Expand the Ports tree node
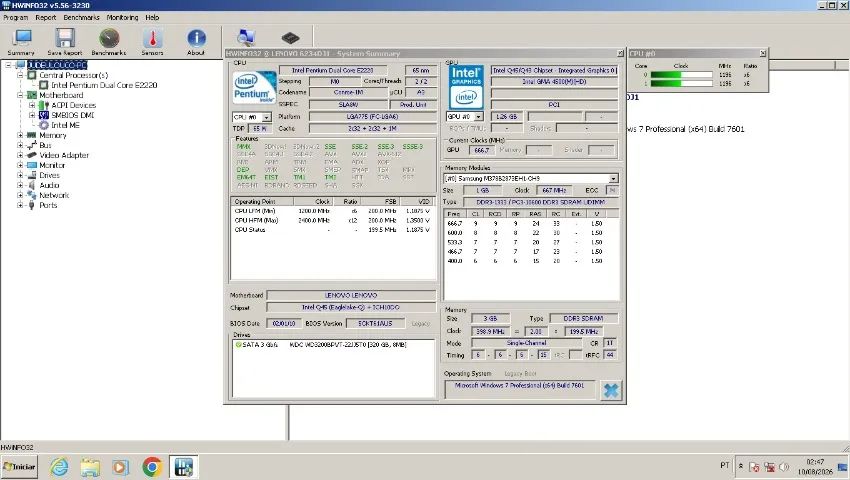Screen dimensions: 850x480 pyautogui.click(x=20, y=205)
